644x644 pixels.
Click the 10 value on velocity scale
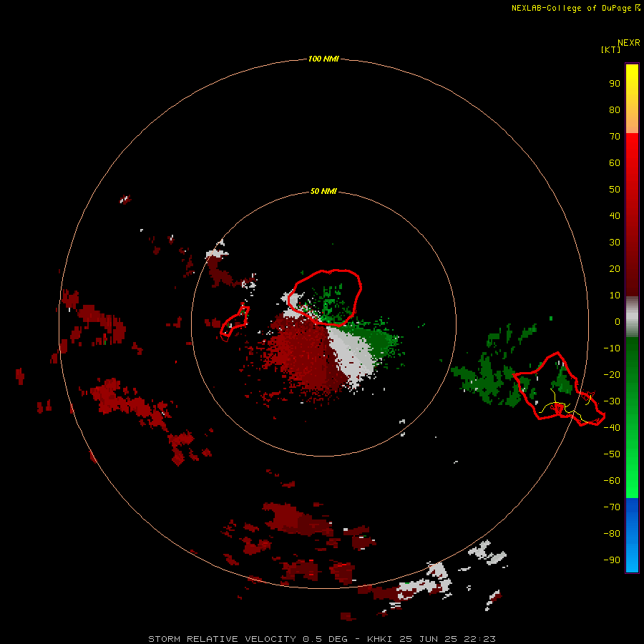pos(615,296)
